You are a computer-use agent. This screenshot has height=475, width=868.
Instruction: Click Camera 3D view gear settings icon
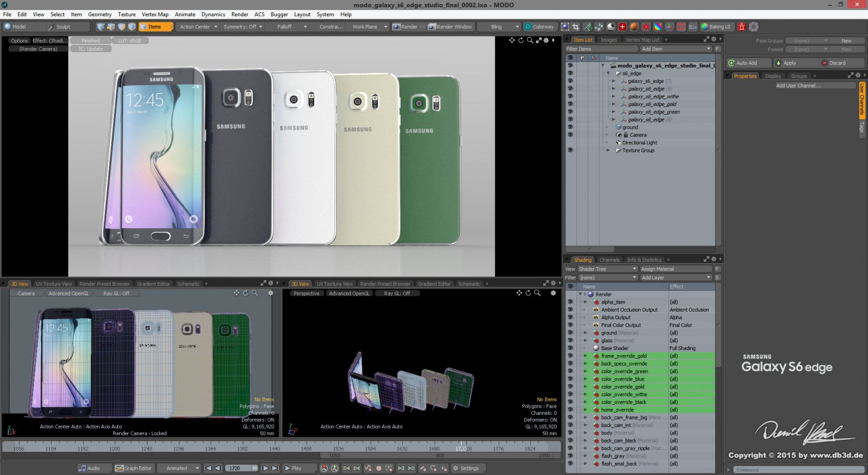[x=270, y=293]
